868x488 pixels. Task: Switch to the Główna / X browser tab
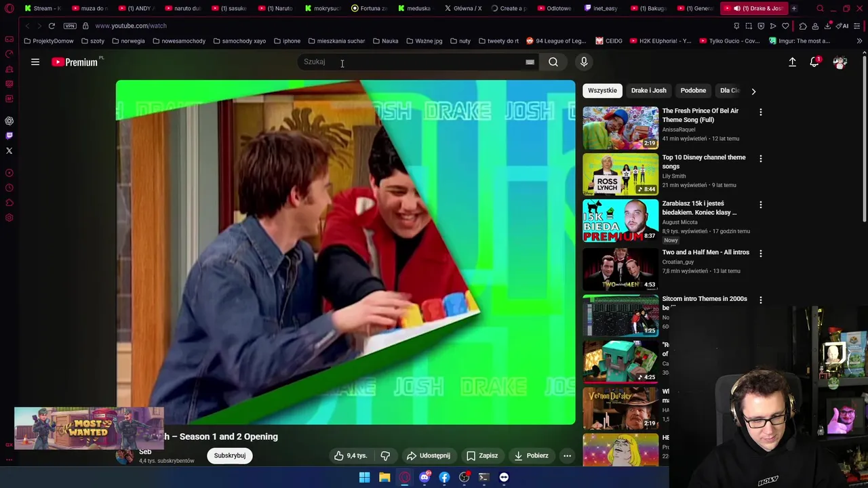pos(462,8)
